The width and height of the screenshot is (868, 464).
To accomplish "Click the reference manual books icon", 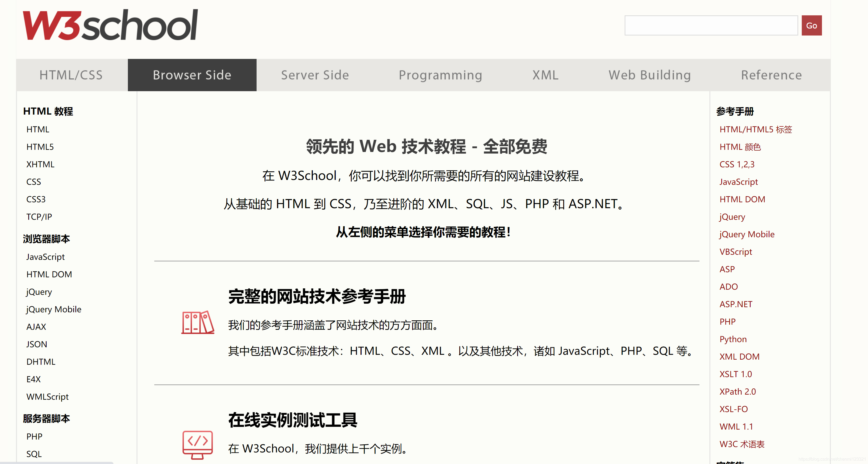I will point(197,322).
